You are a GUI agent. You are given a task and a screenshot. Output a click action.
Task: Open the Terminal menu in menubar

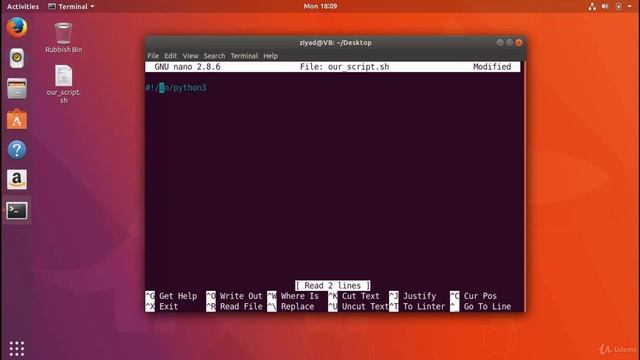point(244,56)
